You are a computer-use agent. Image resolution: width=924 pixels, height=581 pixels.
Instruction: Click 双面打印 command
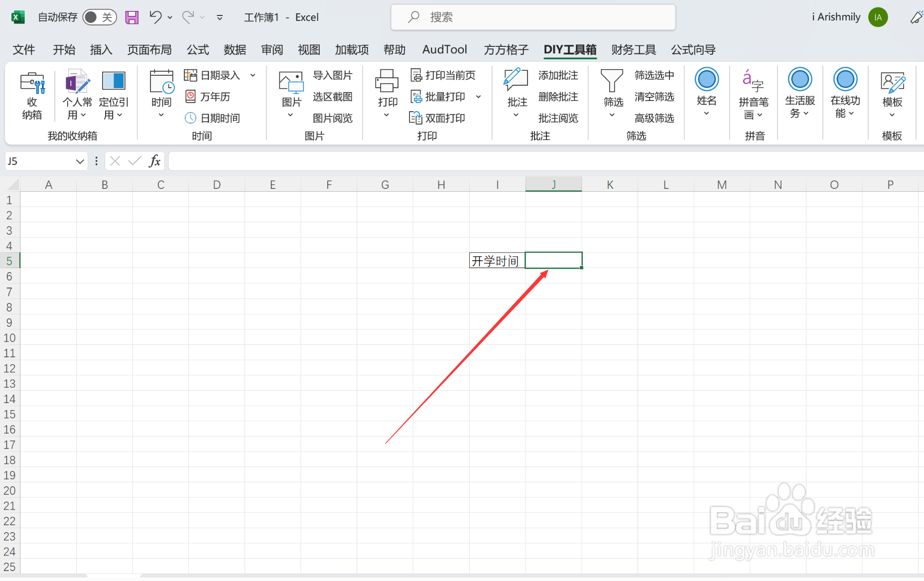coord(438,118)
